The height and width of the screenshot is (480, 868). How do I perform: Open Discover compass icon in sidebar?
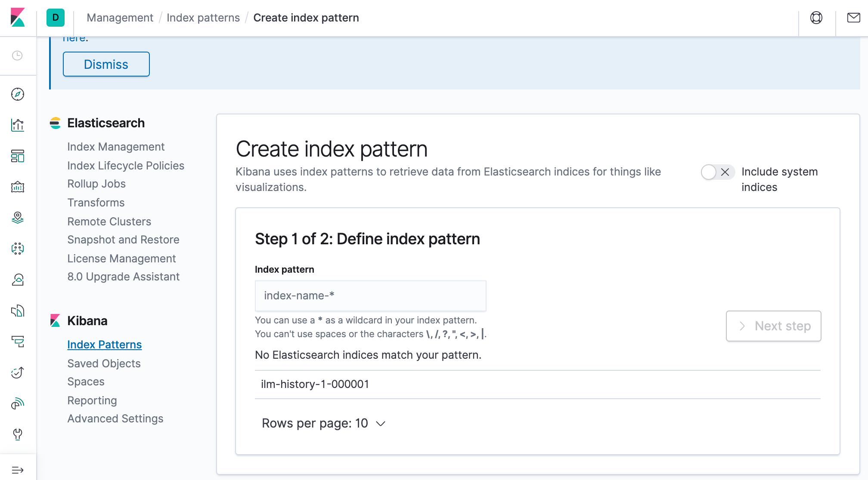coord(18,94)
